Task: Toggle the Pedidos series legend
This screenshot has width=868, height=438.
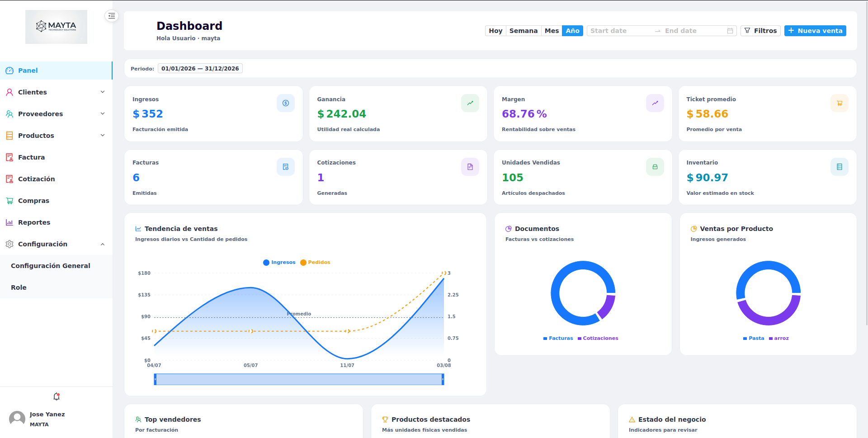Action: coord(315,262)
